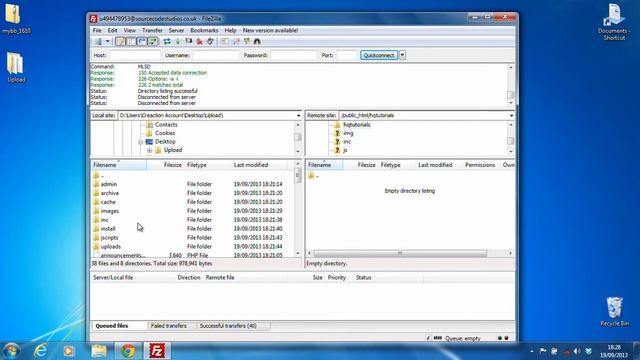Toggle message log display
This screenshot has width=640, height=360.
120,41
